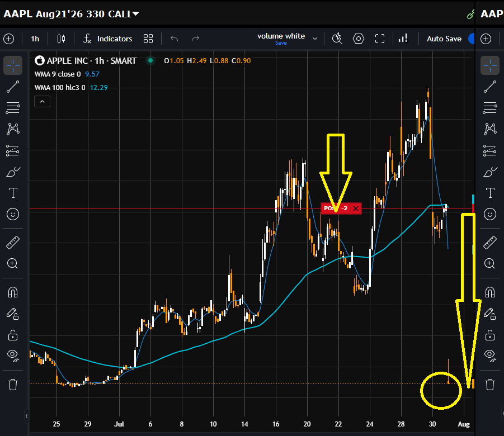
Task: Select Fibonacci tool in right pane toolbar
Action: coord(490,108)
